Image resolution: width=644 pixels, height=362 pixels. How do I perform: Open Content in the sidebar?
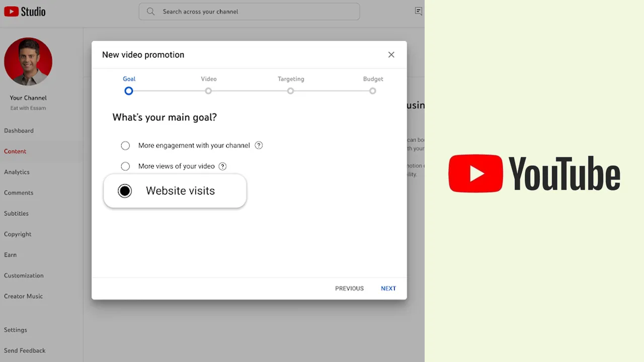coord(15,151)
